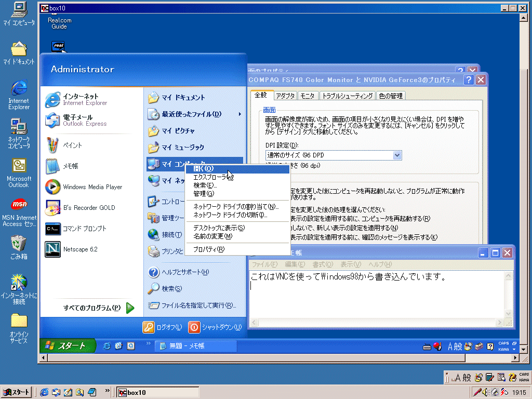
Task: Click the help ? button on properties dialog
Action: click(x=469, y=80)
